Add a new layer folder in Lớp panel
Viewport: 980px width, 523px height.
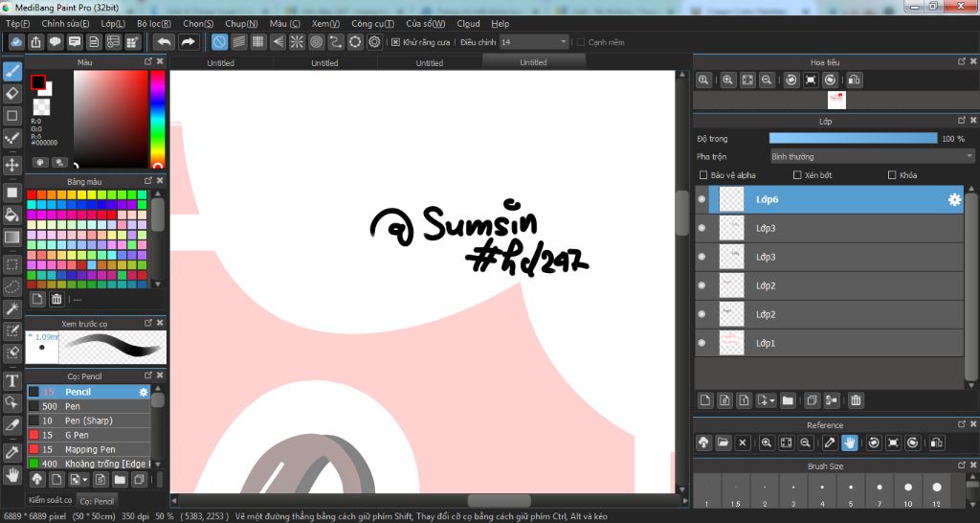point(788,400)
